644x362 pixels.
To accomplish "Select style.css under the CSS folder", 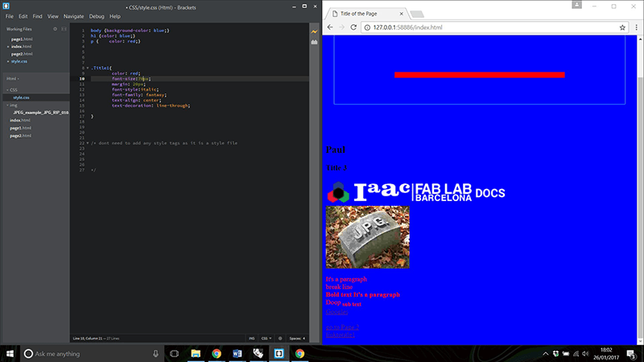I will 22,97.
